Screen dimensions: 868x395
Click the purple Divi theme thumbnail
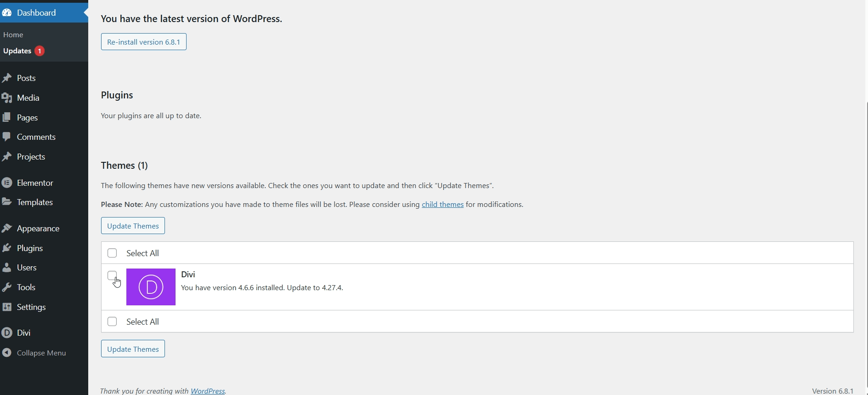tap(151, 287)
